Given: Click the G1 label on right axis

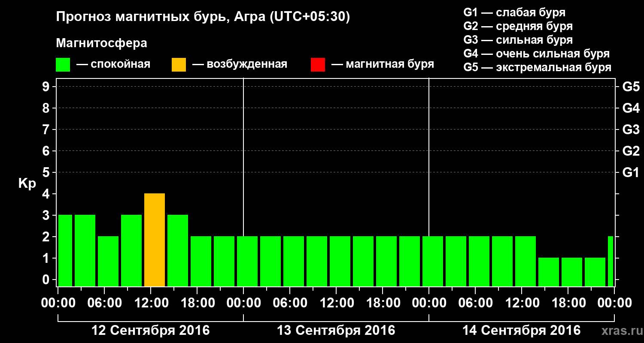Looking at the screenshot, I should (631, 172).
